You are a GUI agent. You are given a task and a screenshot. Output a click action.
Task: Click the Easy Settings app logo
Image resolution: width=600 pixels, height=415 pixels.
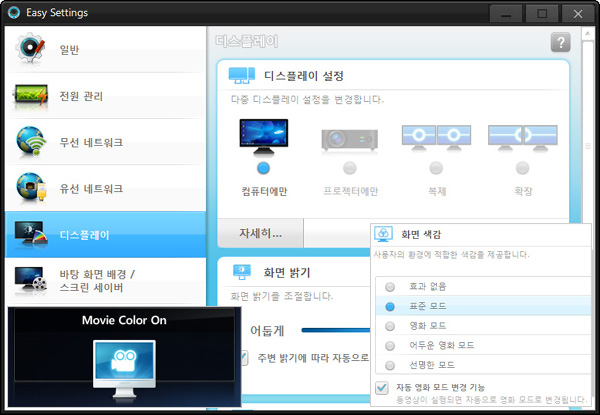click(x=14, y=12)
